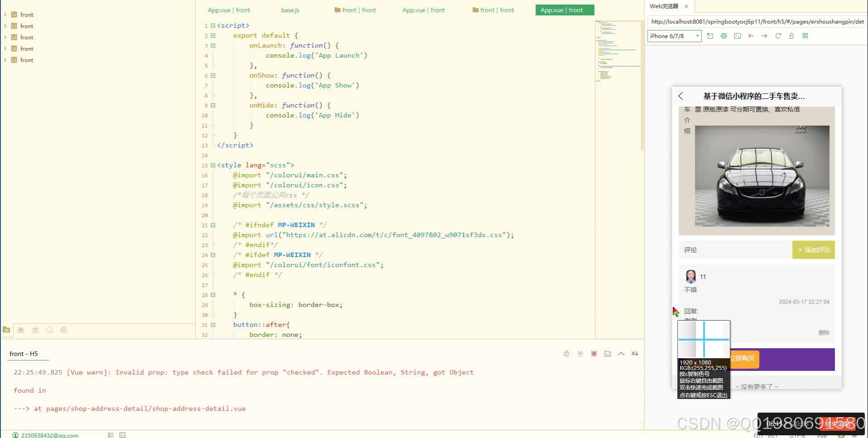Collapse the script block at line 1
The height and width of the screenshot is (438, 868).
point(213,25)
